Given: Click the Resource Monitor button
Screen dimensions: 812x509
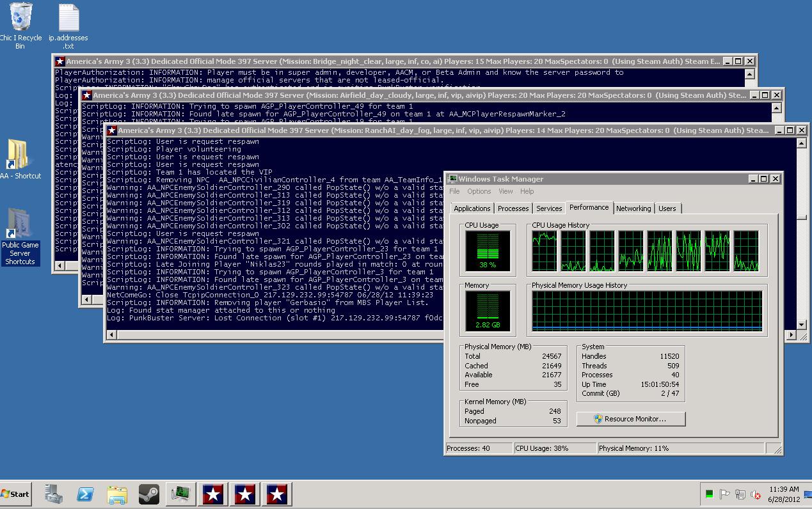Looking at the screenshot, I should tap(630, 419).
